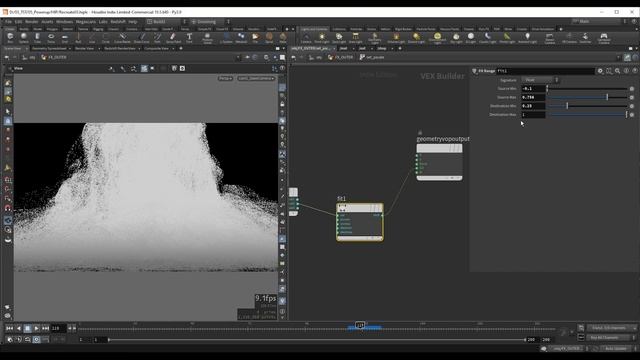Open the Help menu
The height and width of the screenshot is (360, 640).
coord(133,22)
